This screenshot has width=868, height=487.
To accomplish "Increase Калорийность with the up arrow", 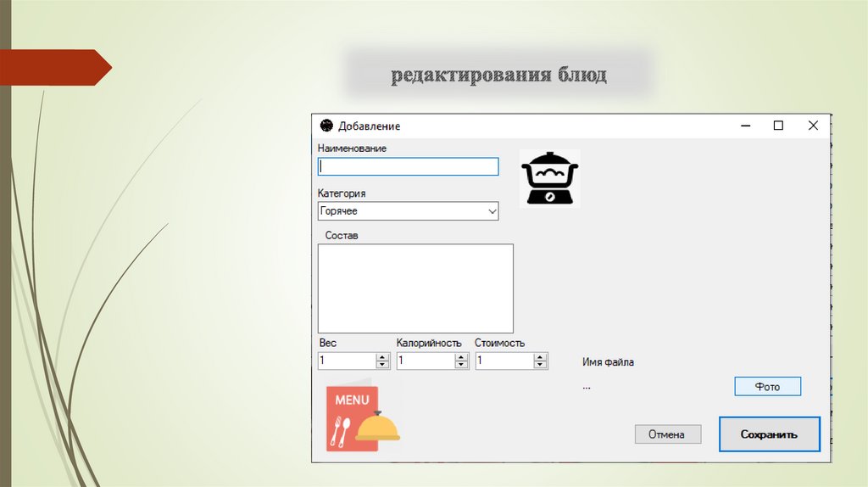I will pyautogui.click(x=462, y=357).
